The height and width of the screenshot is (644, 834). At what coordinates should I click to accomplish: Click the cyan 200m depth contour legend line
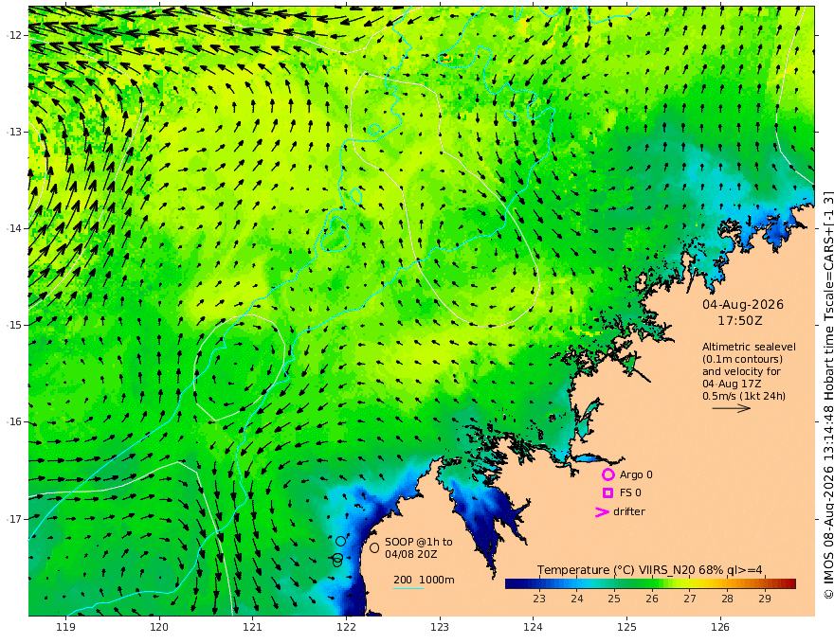pyautogui.click(x=408, y=588)
